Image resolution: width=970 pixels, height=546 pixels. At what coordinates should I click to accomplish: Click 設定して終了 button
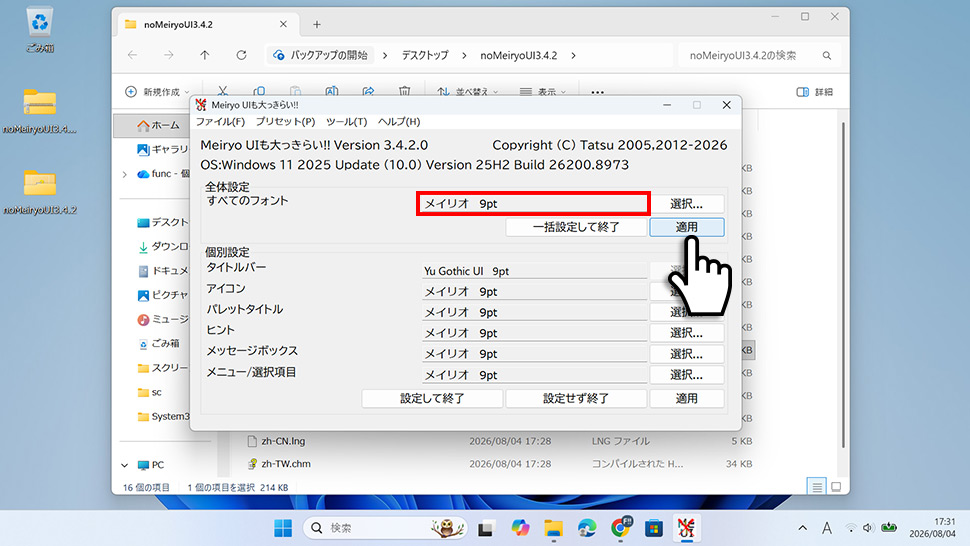pos(432,398)
